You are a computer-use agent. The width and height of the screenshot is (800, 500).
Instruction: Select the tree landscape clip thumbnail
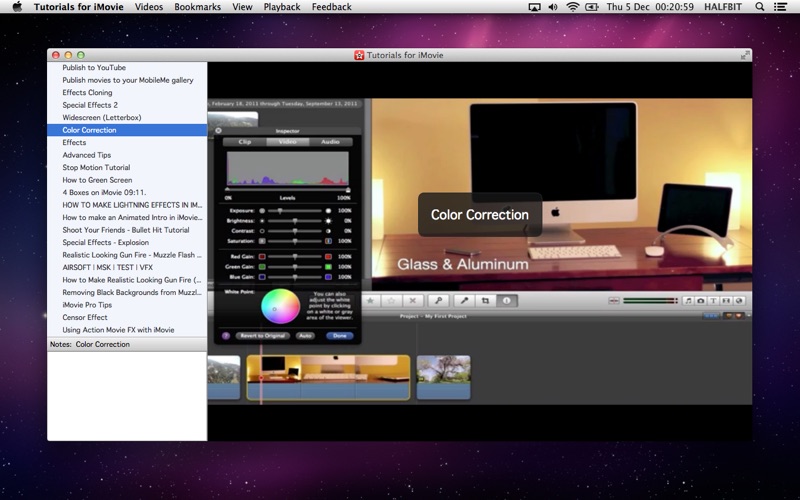click(443, 377)
